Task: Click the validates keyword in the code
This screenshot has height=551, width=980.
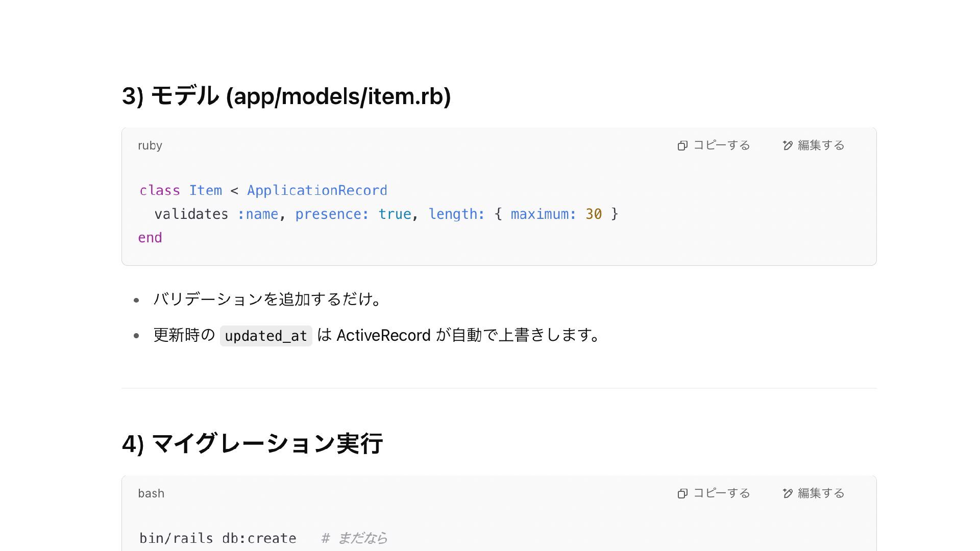Action: [191, 214]
